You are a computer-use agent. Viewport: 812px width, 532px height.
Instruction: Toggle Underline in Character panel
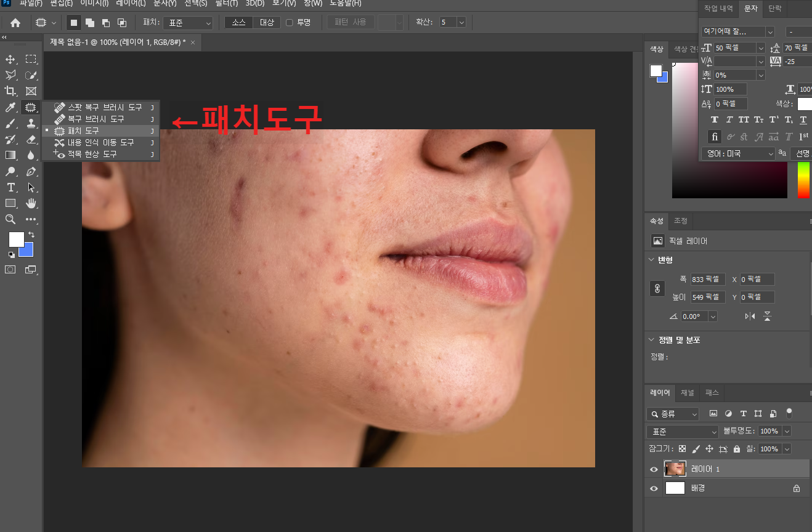[803, 120]
